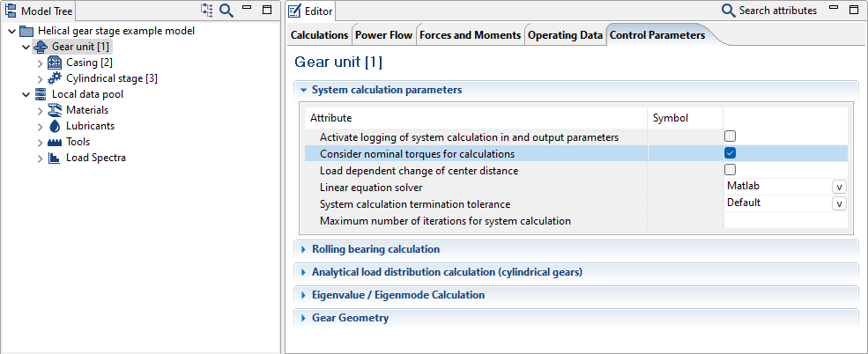Collapse the Gear unit [1] tree node
This screenshot has width=868, height=354.
(x=26, y=47)
